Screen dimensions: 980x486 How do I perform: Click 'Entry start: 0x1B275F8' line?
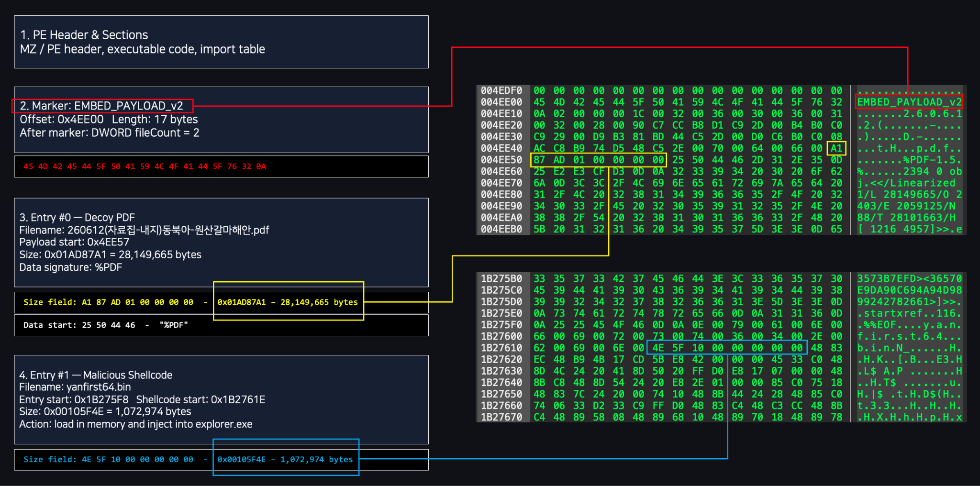coord(74,399)
